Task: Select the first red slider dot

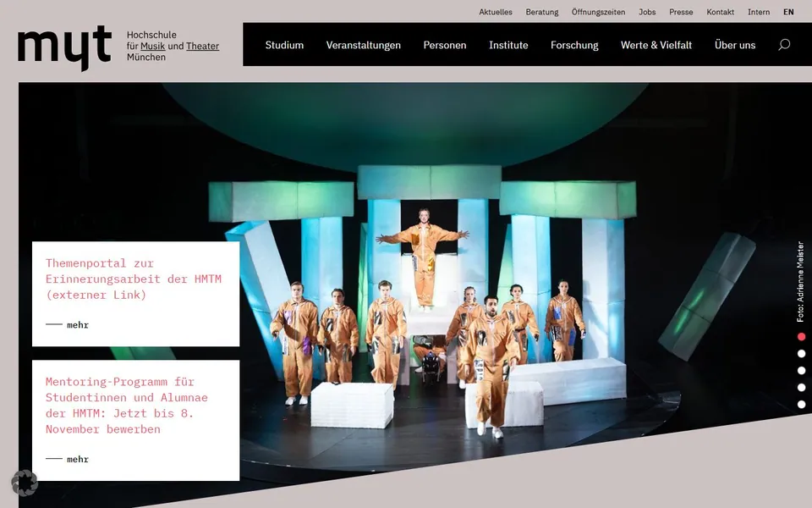Action: [x=801, y=337]
